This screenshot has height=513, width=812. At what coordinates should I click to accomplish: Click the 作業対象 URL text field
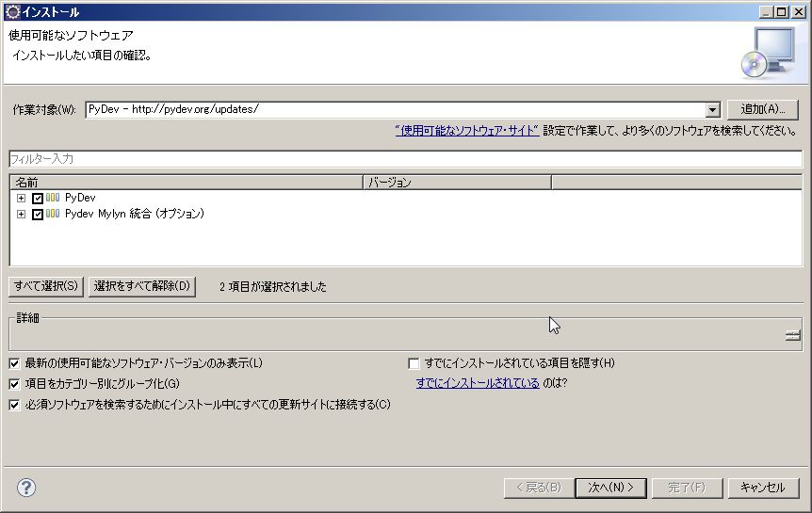pyautogui.click(x=396, y=110)
